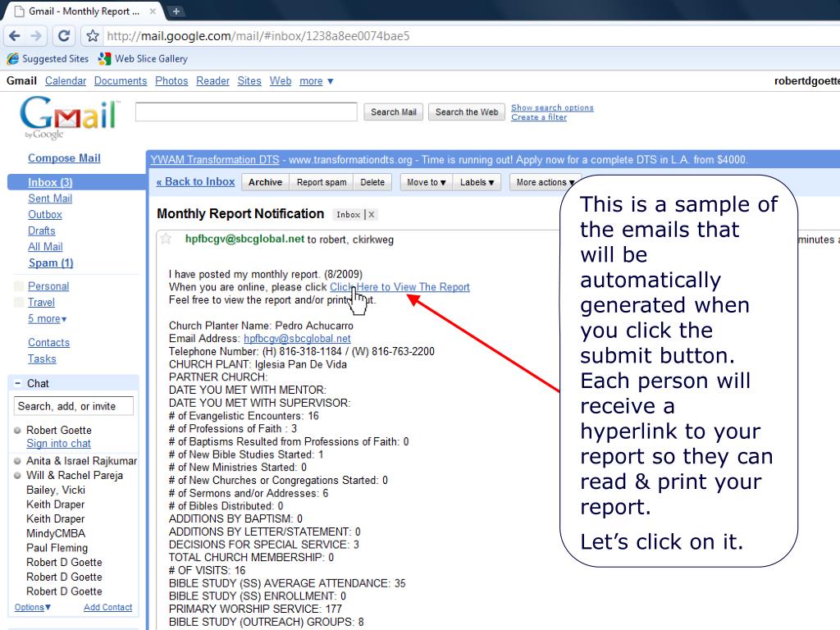This screenshot has height=630, width=840.
Task: Expand the 'more' dropdown in the top navigation
Action: (317, 81)
